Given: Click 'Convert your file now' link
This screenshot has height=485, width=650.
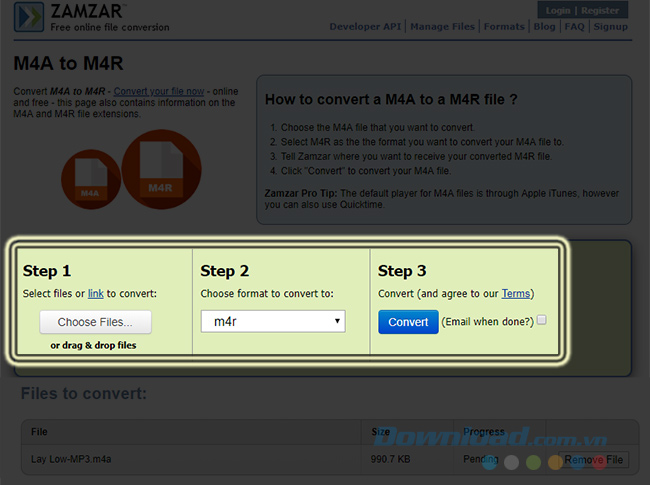Looking at the screenshot, I should click(159, 91).
